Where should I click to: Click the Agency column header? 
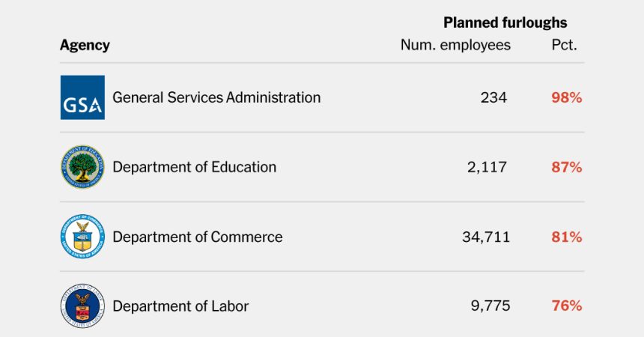(x=85, y=45)
